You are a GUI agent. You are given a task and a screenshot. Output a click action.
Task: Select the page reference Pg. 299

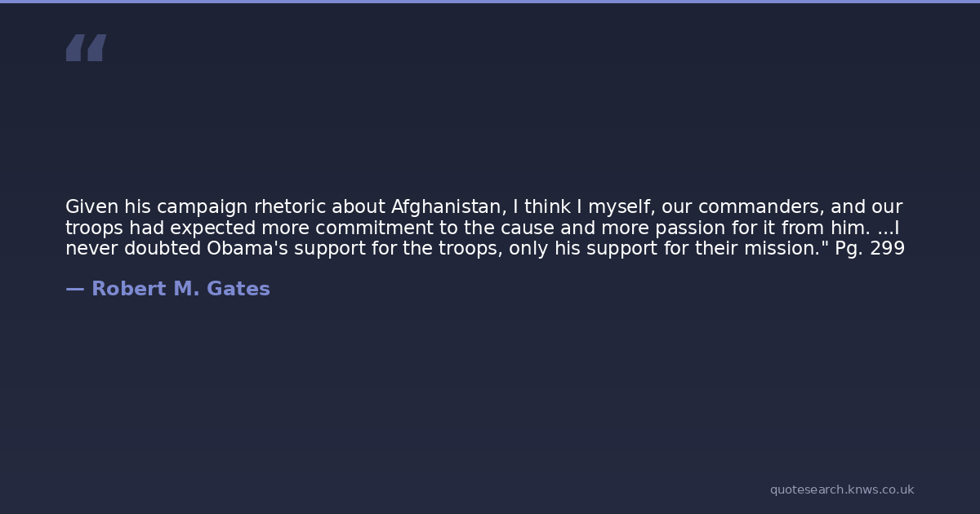coord(869,249)
